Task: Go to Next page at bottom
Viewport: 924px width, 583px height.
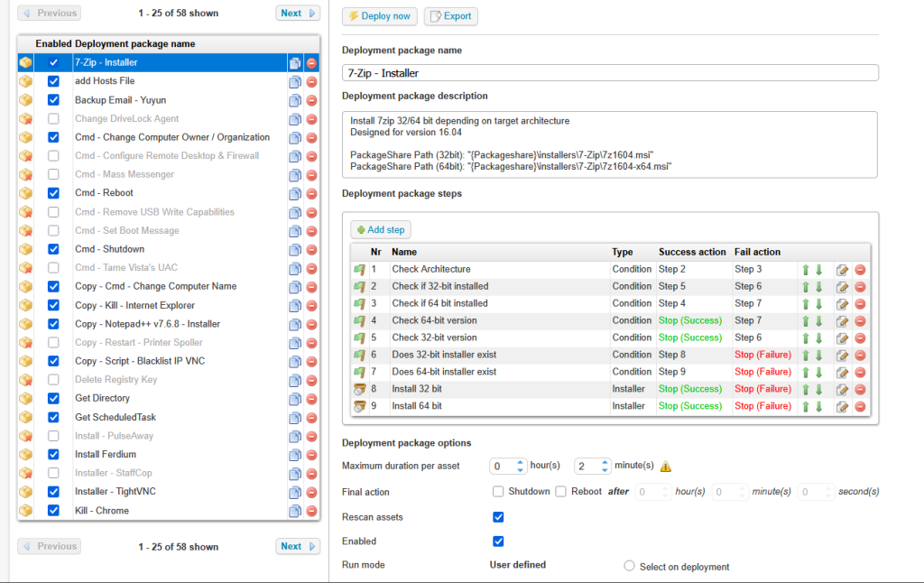Action: 298,547
